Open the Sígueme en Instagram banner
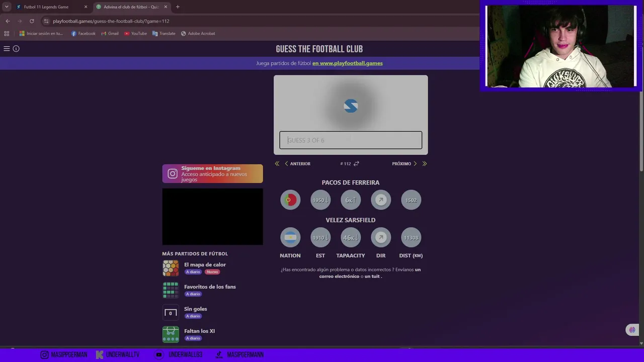644x362 pixels. [x=212, y=173]
